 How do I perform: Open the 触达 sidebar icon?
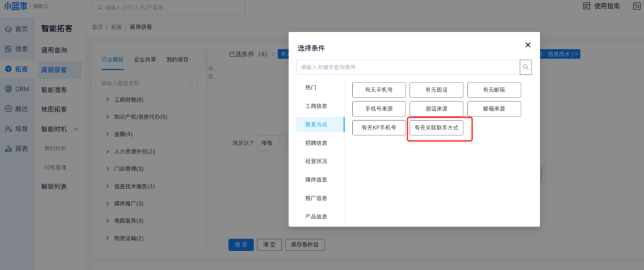pos(9,108)
